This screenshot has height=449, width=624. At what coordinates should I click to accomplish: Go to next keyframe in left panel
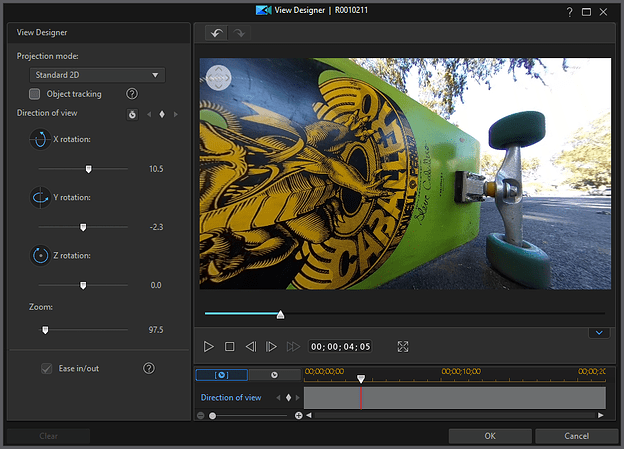[176, 115]
